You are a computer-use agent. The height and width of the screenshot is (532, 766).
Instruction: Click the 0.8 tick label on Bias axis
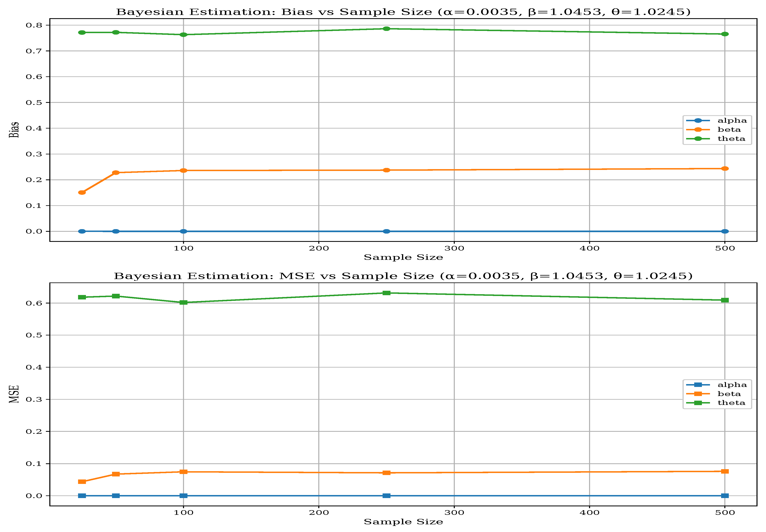(34, 25)
